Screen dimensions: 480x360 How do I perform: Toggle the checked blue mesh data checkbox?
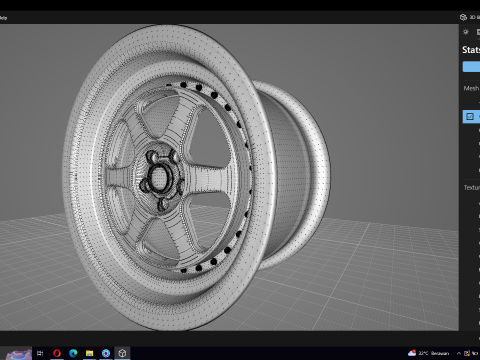[x=470, y=116]
